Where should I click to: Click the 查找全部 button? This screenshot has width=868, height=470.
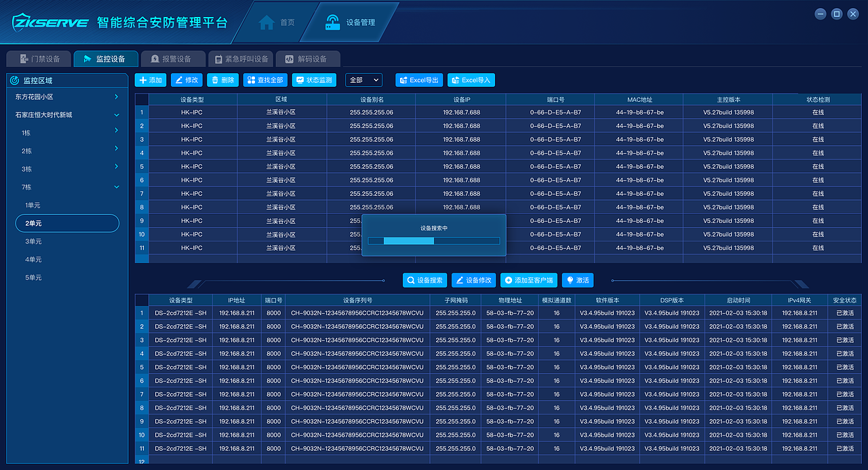pos(265,80)
